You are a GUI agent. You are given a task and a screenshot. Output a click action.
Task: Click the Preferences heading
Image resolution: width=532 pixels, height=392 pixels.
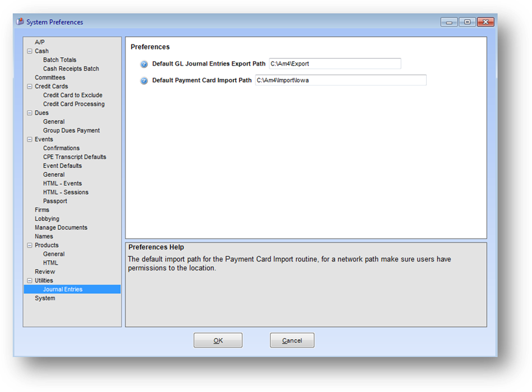coord(150,46)
